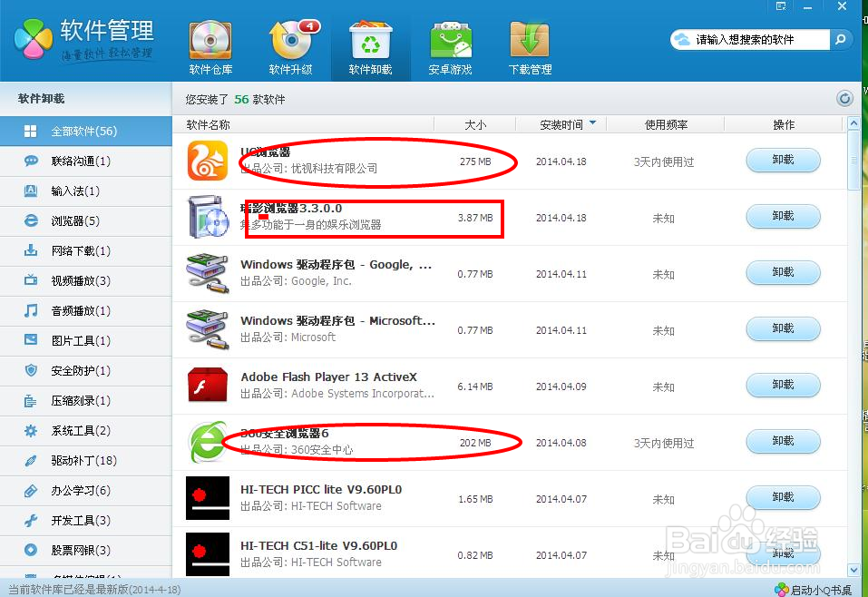Click the HI-TECH C51-lite icon
The image size is (868, 597).
[x=208, y=554]
